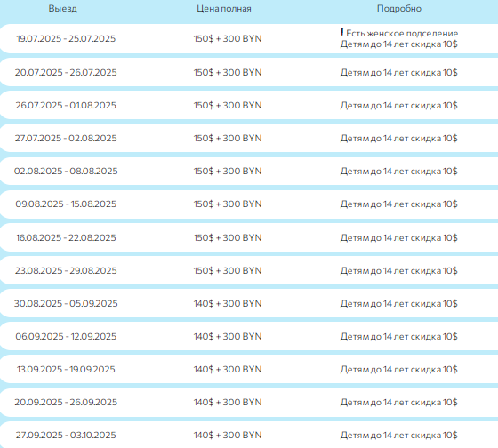The width and height of the screenshot is (498, 448).
Task: Click 'Есть женское подселение' text
Action: 402,34
